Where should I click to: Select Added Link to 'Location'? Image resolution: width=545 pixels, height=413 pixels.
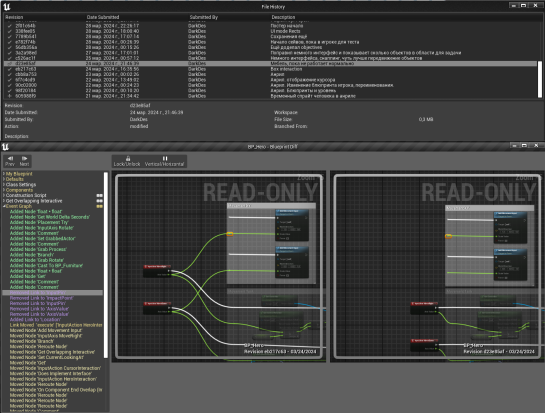(x=35, y=320)
